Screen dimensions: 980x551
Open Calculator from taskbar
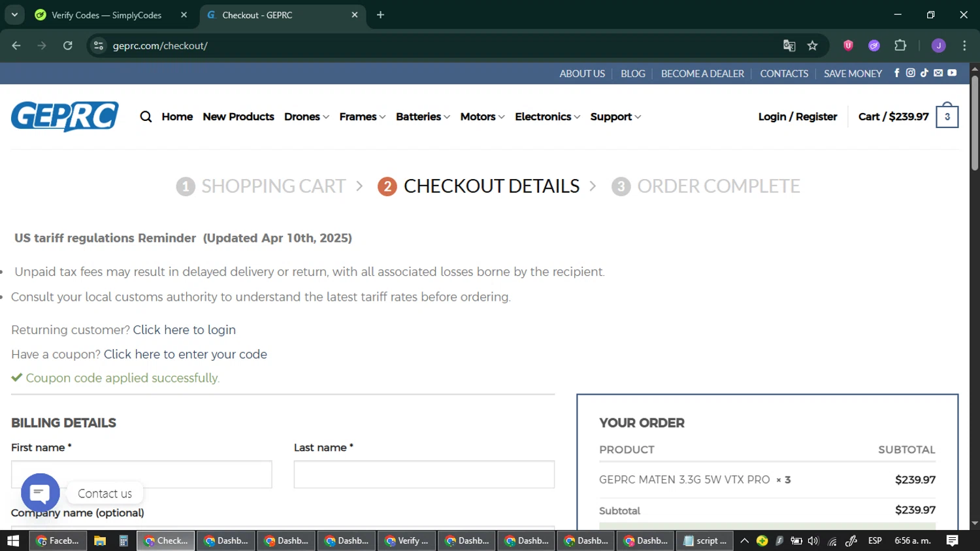tap(123, 541)
